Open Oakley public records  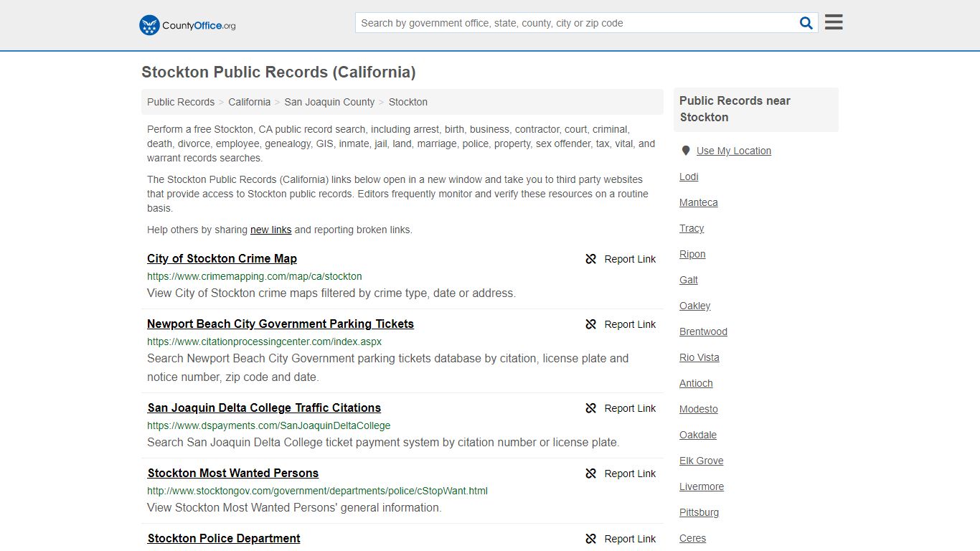coord(695,306)
